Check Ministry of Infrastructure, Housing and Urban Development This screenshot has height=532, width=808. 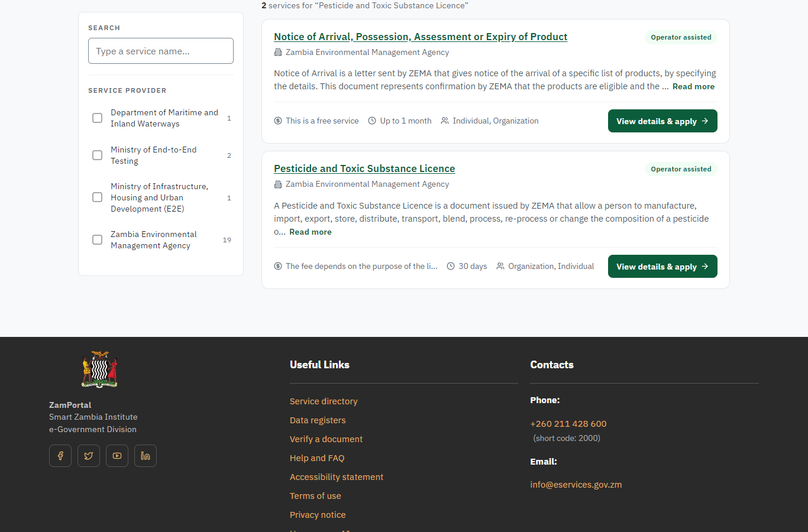(98, 197)
